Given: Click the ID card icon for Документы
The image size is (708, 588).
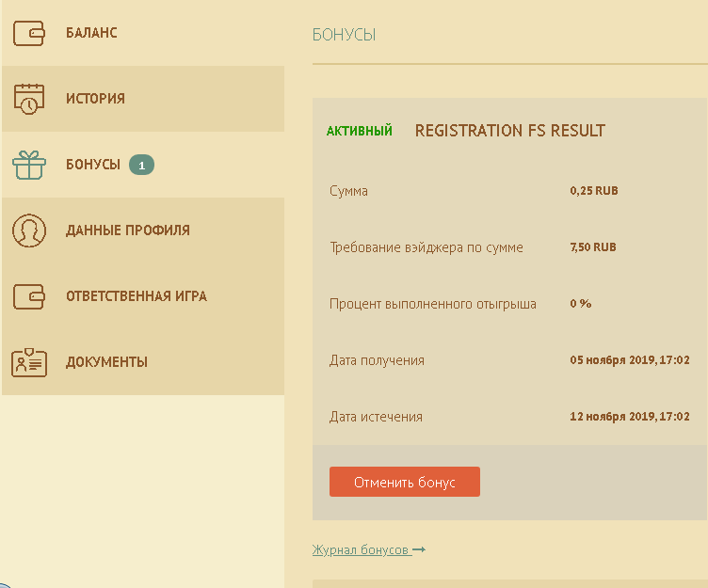Looking at the screenshot, I should coord(29,362).
